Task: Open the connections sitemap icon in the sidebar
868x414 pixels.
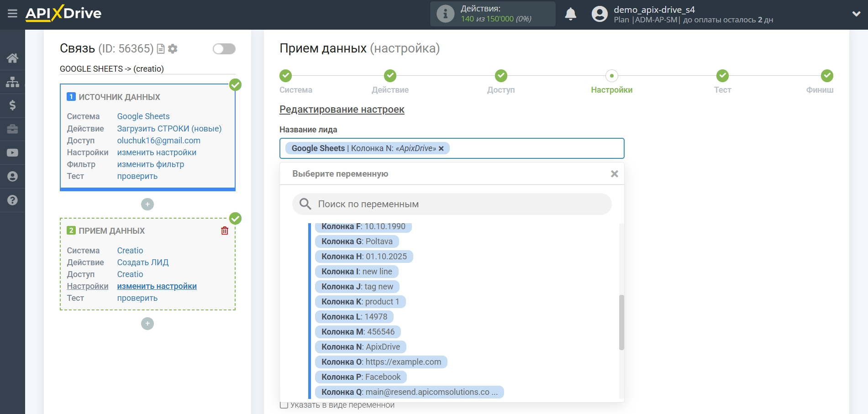Action: coord(12,82)
